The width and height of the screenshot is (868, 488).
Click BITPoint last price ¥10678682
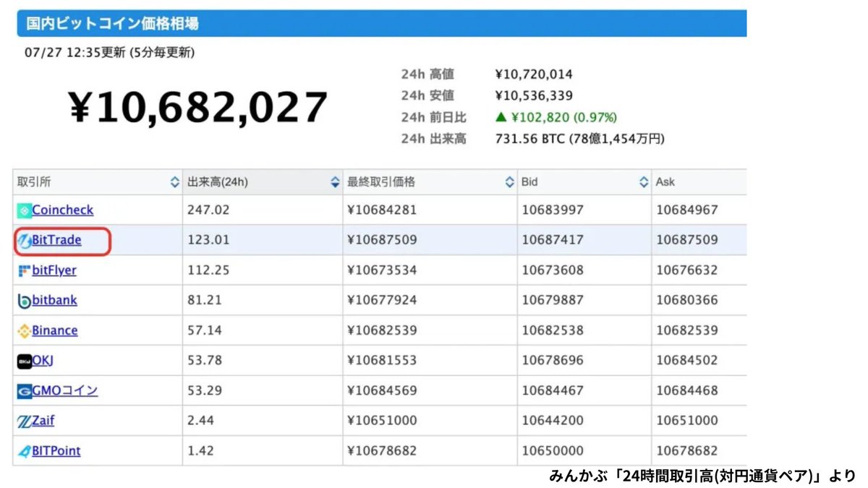coord(382,450)
